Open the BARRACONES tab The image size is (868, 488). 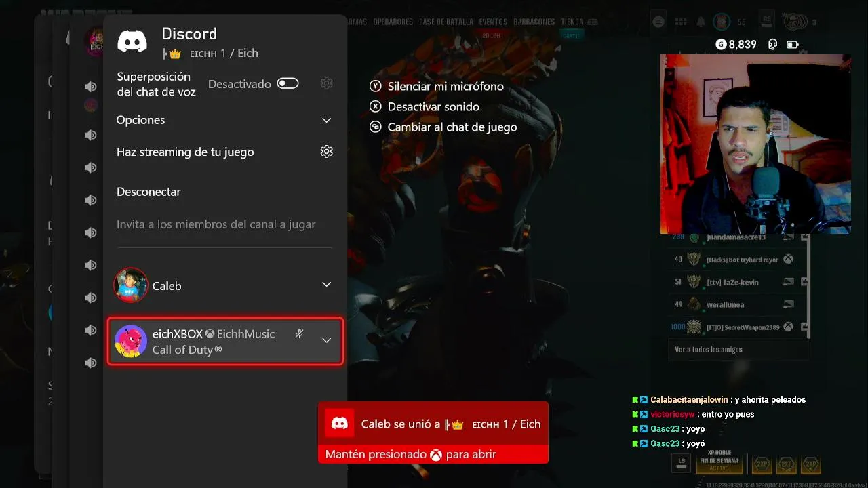(x=534, y=22)
